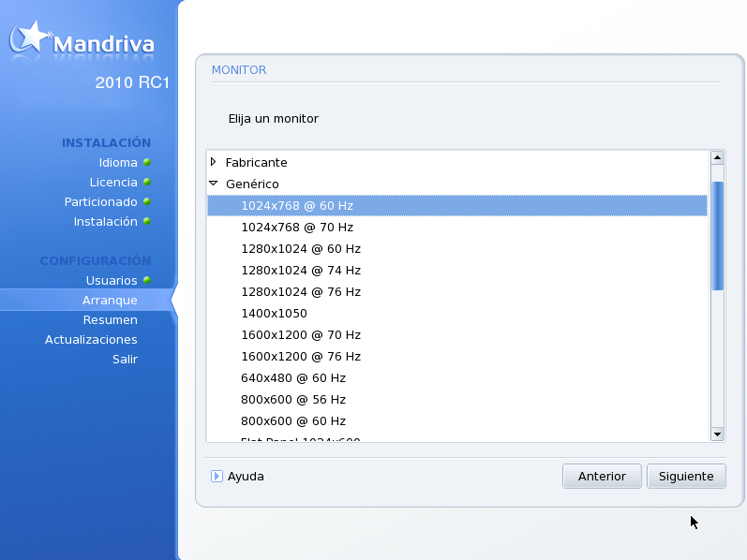The width and height of the screenshot is (747, 560).
Task: Click the monitor list scrollbar thumb
Action: click(x=717, y=236)
